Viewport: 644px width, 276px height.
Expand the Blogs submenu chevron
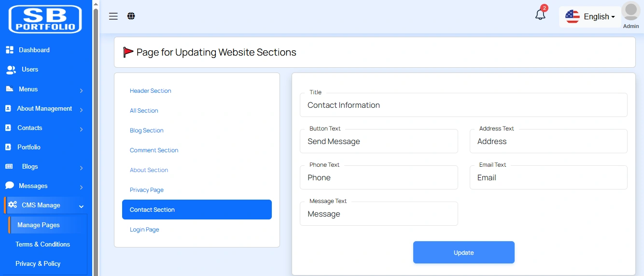(81, 168)
